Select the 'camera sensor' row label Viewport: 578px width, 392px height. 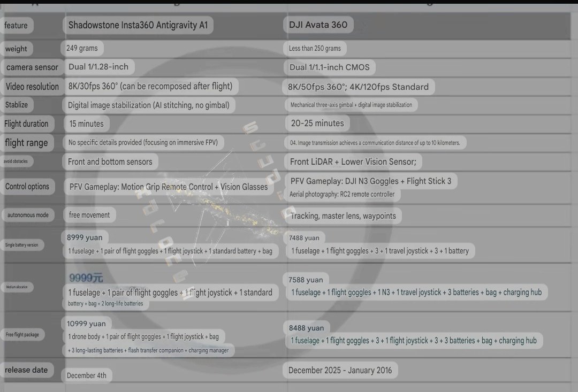(32, 67)
